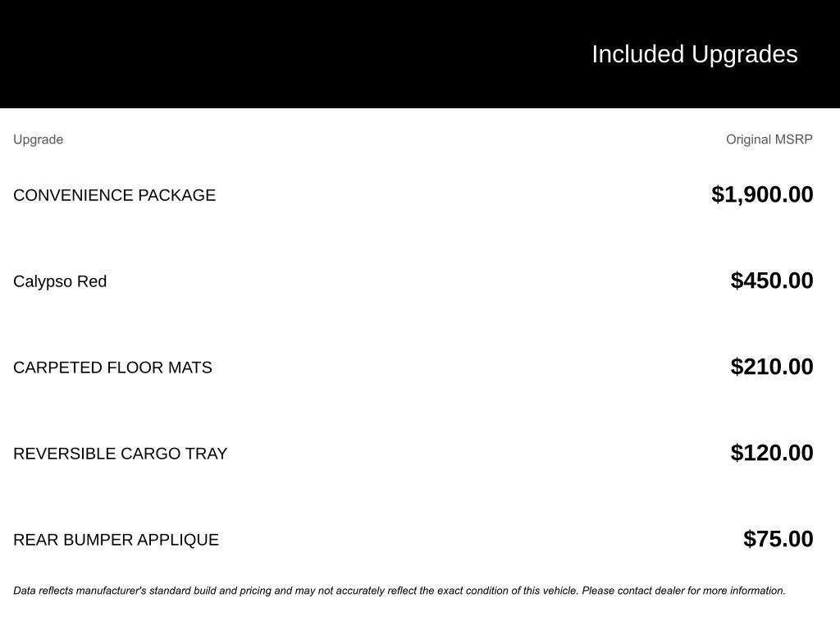Viewport: 840px width, 630px height.
Task: Click the word PACKAGE in the first row
Action: [177, 195]
